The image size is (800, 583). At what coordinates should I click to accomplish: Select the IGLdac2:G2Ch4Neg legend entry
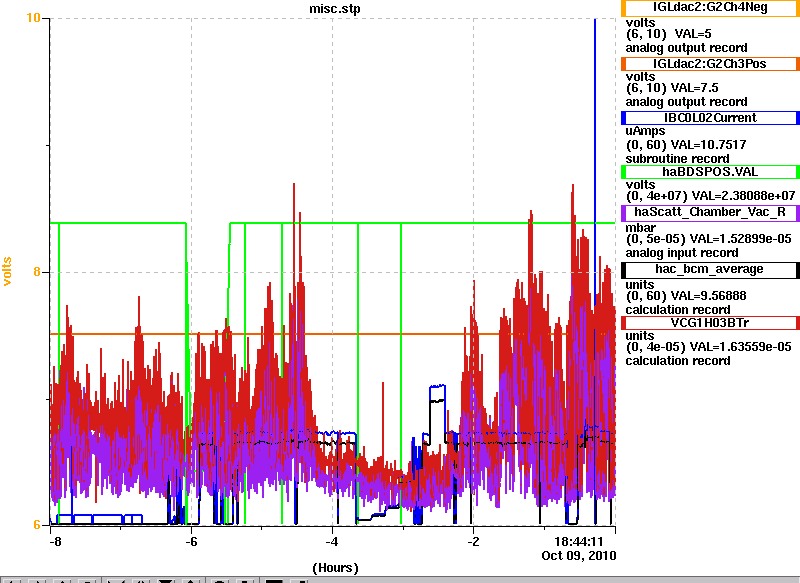point(710,8)
